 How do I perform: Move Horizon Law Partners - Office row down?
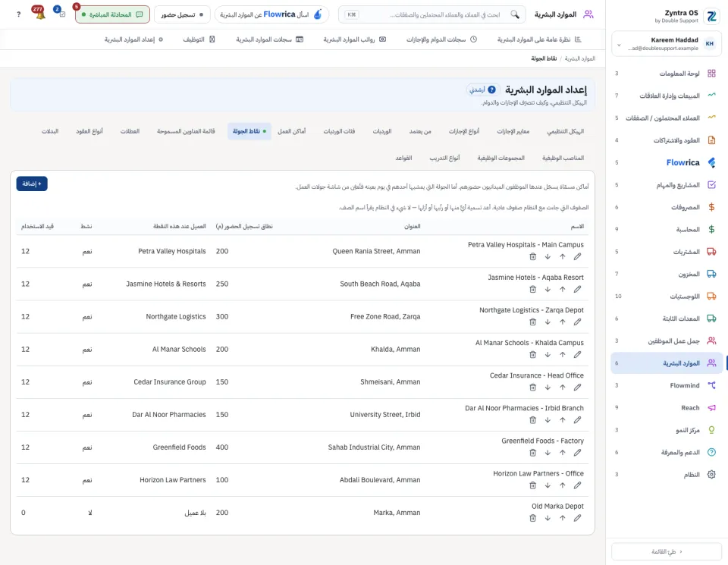548,485
